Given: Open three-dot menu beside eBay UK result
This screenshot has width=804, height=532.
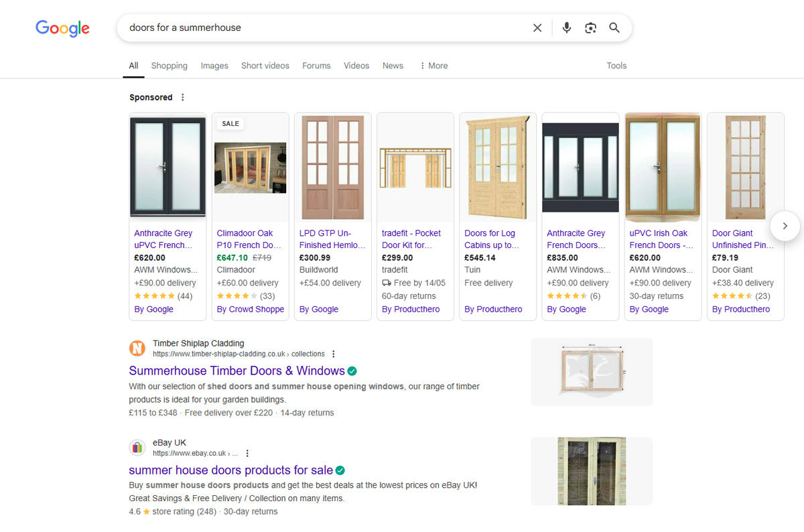Looking at the screenshot, I should 247,454.
